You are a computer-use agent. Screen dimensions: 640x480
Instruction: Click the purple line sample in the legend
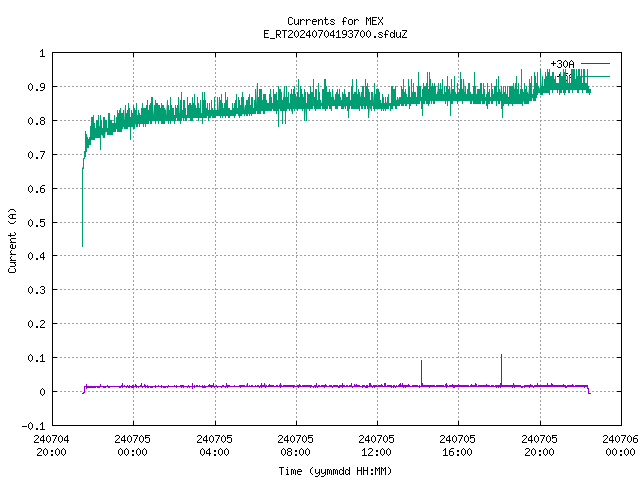coord(595,64)
